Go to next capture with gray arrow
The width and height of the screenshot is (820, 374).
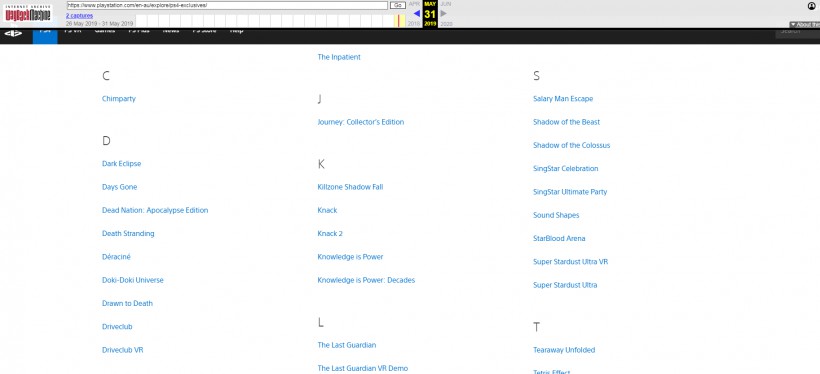[444, 14]
